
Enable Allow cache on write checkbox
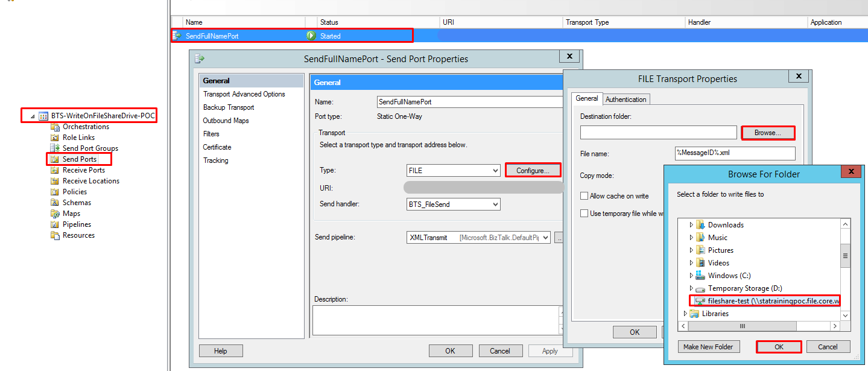tap(584, 196)
